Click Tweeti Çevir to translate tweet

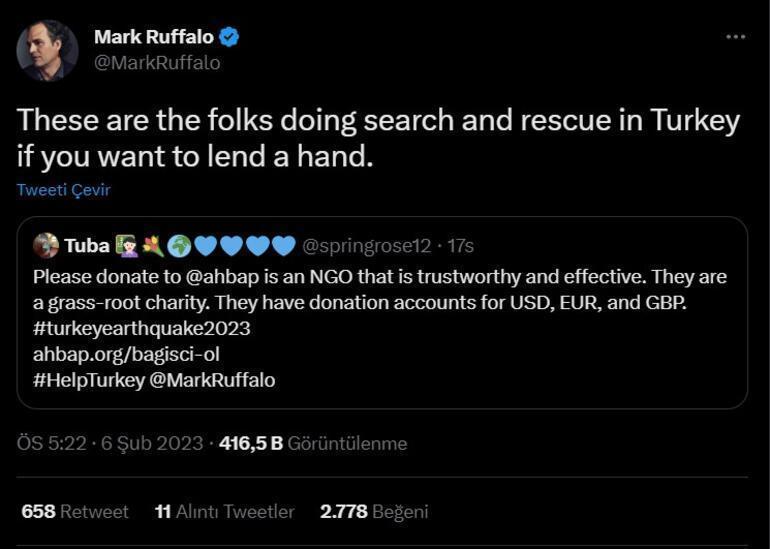pyautogui.click(x=63, y=190)
